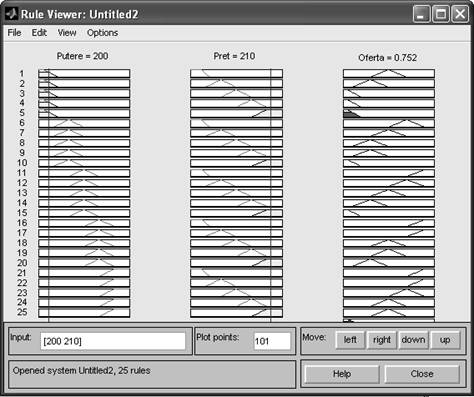Maximize the Rule Viewer window
Image resolution: width=474 pixels, height=397 pixels.
point(441,14)
